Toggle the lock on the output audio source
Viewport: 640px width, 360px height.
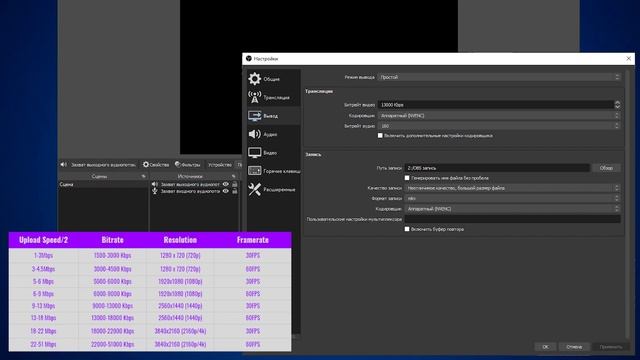coord(235,184)
